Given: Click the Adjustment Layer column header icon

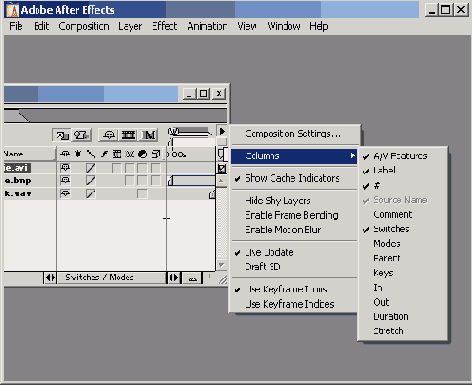Looking at the screenshot, I should tap(142, 154).
